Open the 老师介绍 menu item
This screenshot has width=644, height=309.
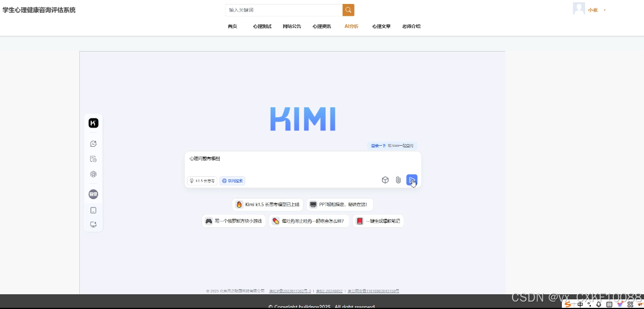click(411, 26)
